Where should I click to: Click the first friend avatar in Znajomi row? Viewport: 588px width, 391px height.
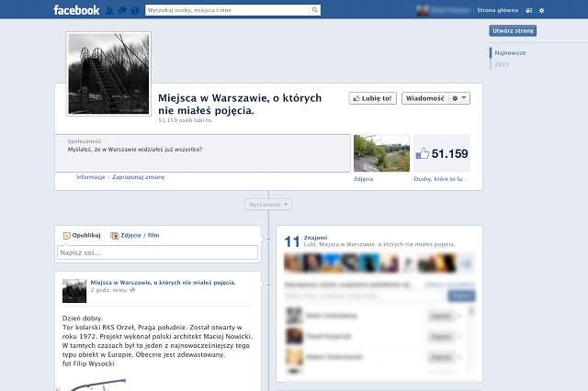[x=293, y=263]
